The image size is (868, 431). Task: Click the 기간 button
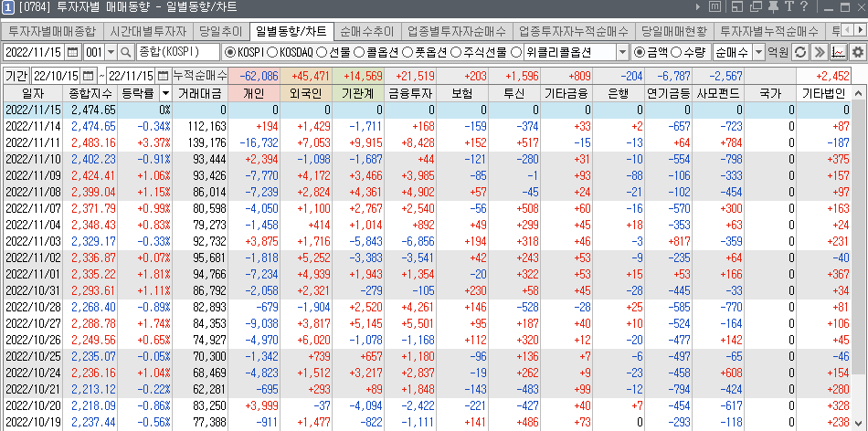(x=16, y=75)
